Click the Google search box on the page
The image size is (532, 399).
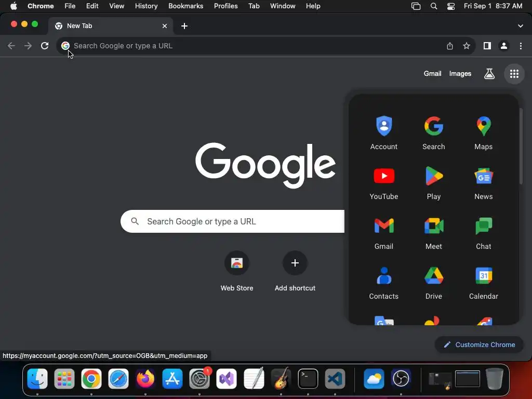coord(232,221)
